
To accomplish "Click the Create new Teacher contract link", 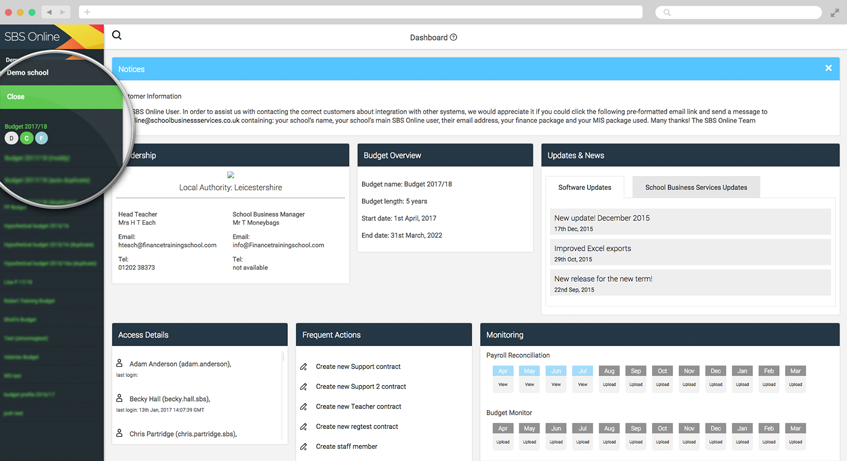I will pos(358,407).
